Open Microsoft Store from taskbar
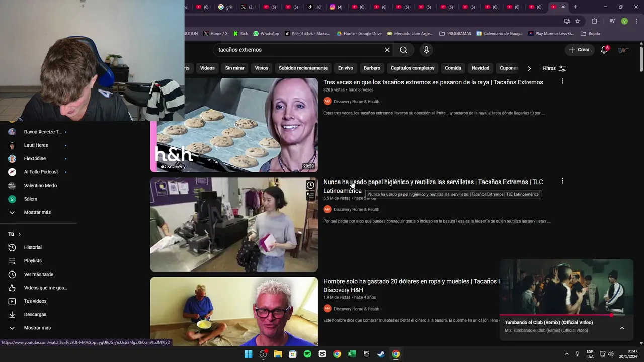Screen dimensions: 644x362 (292, 354)
